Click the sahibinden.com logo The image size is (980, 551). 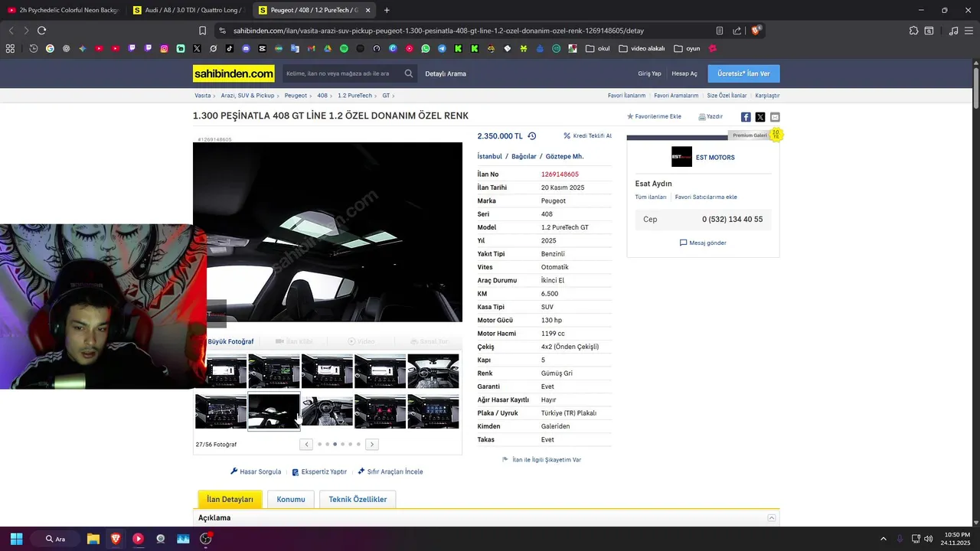[234, 73]
